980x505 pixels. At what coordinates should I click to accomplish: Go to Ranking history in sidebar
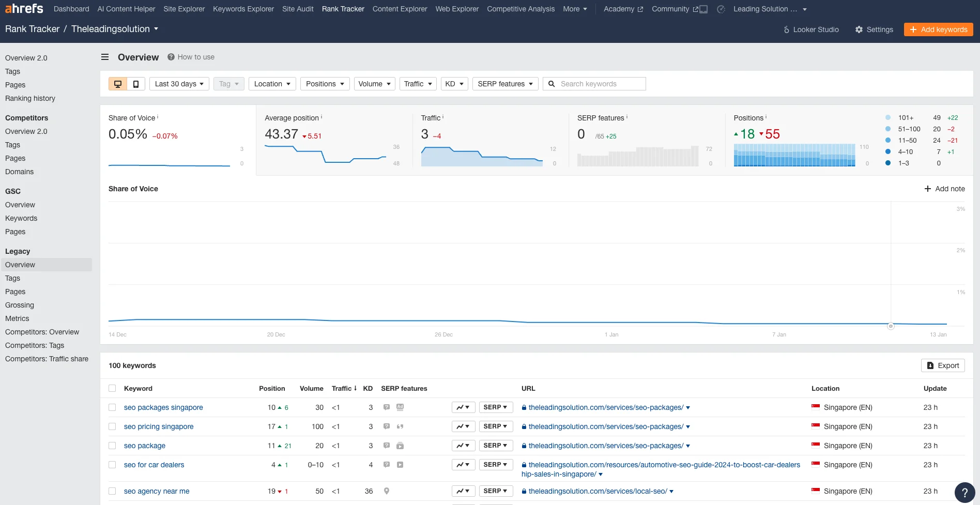tap(30, 98)
